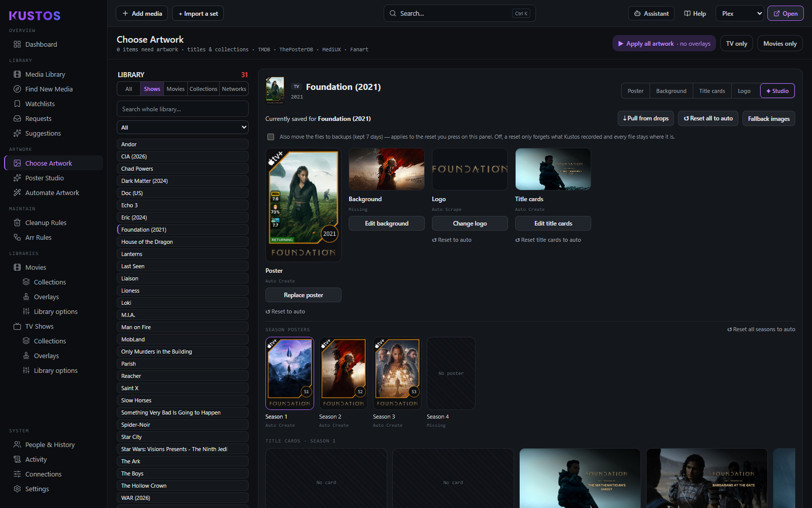The height and width of the screenshot is (508, 812).
Task: Click the Suggestions sparkle icon
Action: (x=17, y=133)
